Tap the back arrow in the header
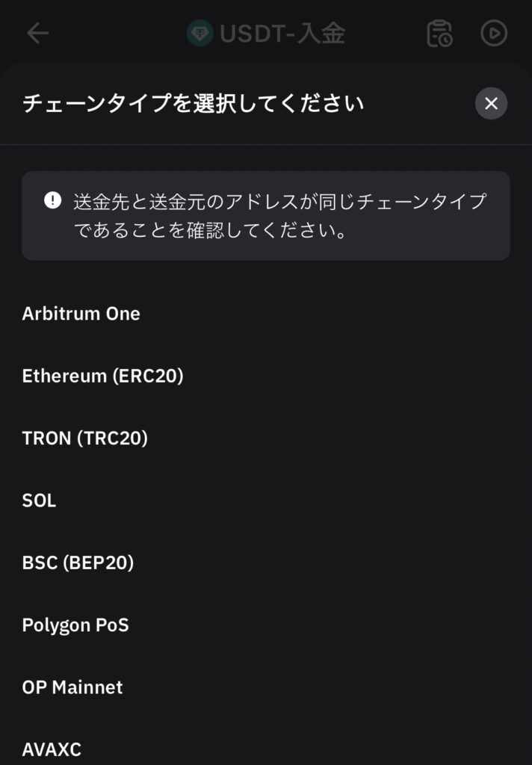 37,34
